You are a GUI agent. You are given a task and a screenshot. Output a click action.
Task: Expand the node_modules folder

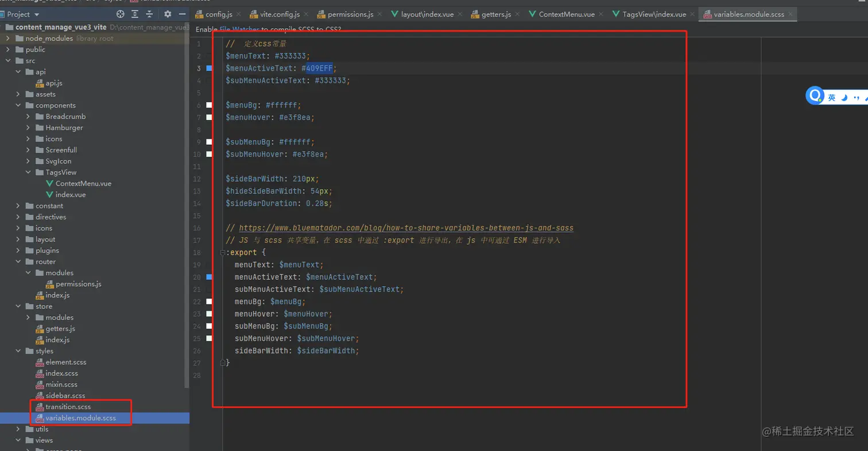coord(8,38)
